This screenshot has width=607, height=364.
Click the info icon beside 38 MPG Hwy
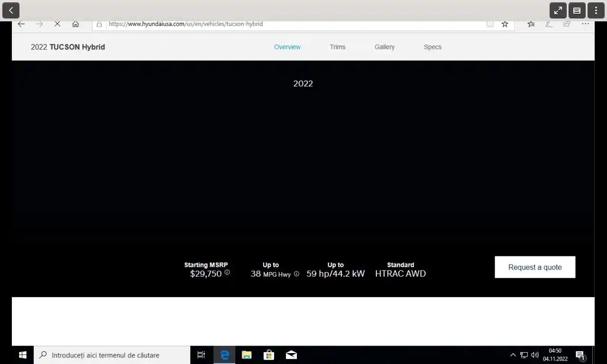click(296, 274)
